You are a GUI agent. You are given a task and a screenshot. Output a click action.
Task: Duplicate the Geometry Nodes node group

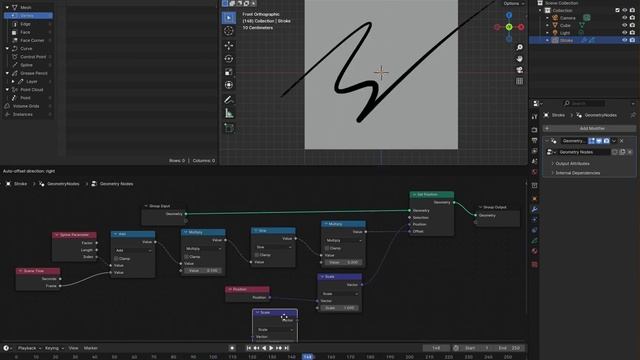[622, 152]
